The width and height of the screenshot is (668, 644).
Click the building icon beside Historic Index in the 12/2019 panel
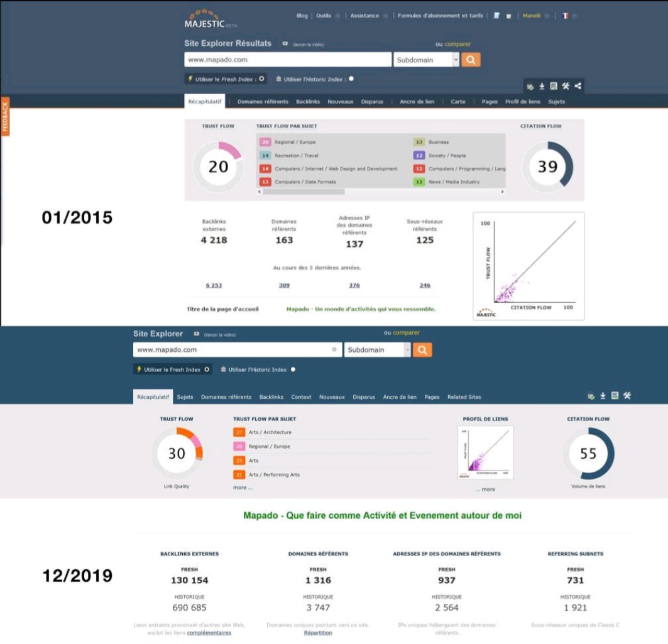(x=223, y=369)
